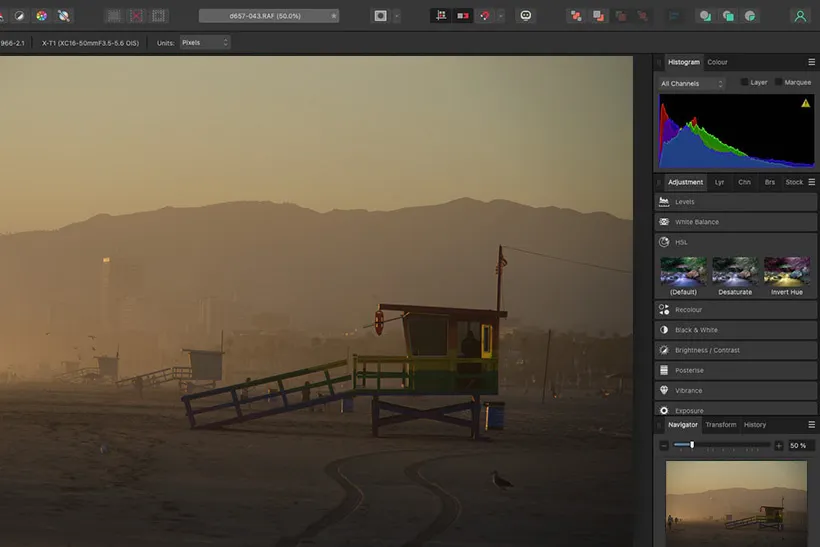Screen dimensions: 820x547
Task: Click the Levels adjustment icon
Action: click(x=664, y=202)
